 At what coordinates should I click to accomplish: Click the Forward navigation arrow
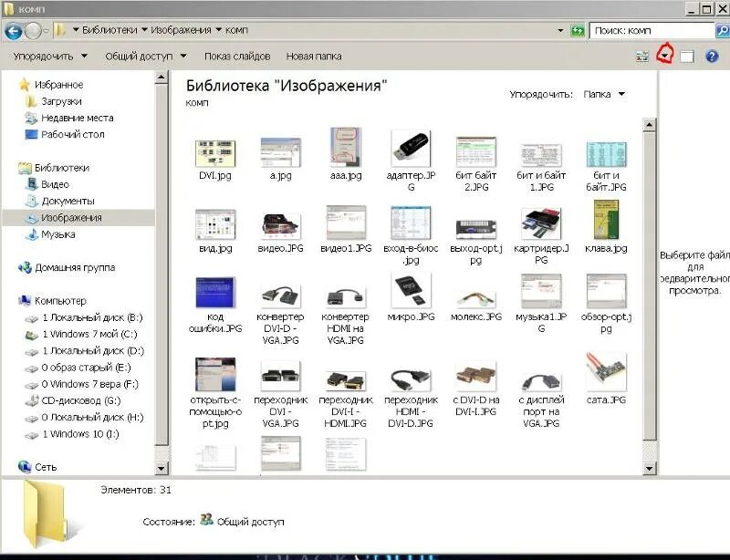pyautogui.click(x=33, y=31)
